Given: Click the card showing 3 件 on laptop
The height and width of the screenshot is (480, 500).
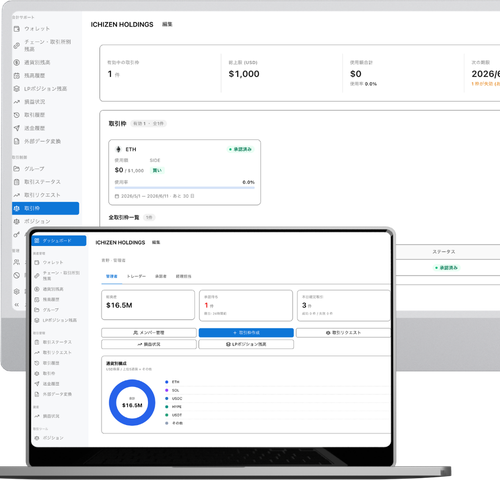Looking at the screenshot, I should coord(344,306).
